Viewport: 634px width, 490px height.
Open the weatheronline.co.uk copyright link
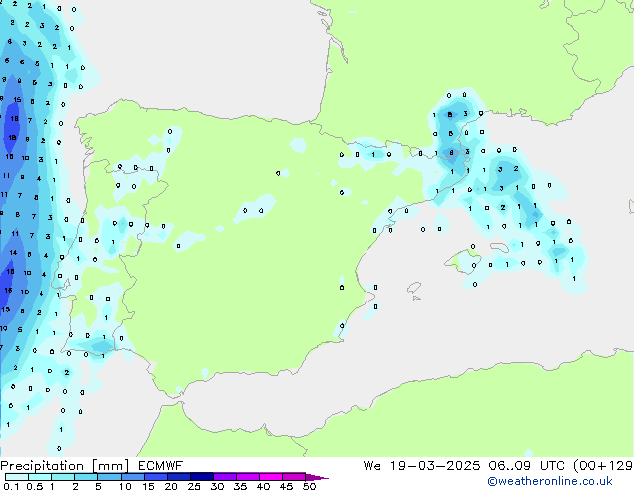[550, 481]
